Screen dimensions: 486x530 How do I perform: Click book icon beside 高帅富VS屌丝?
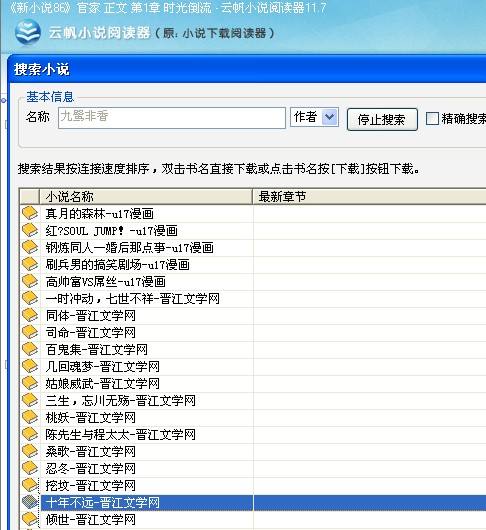point(30,281)
